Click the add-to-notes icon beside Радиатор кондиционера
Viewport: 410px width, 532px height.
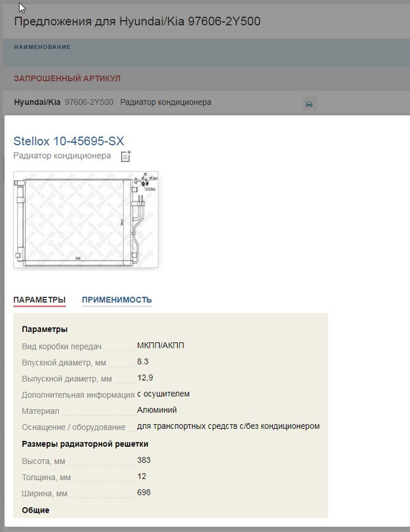(126, 156)
